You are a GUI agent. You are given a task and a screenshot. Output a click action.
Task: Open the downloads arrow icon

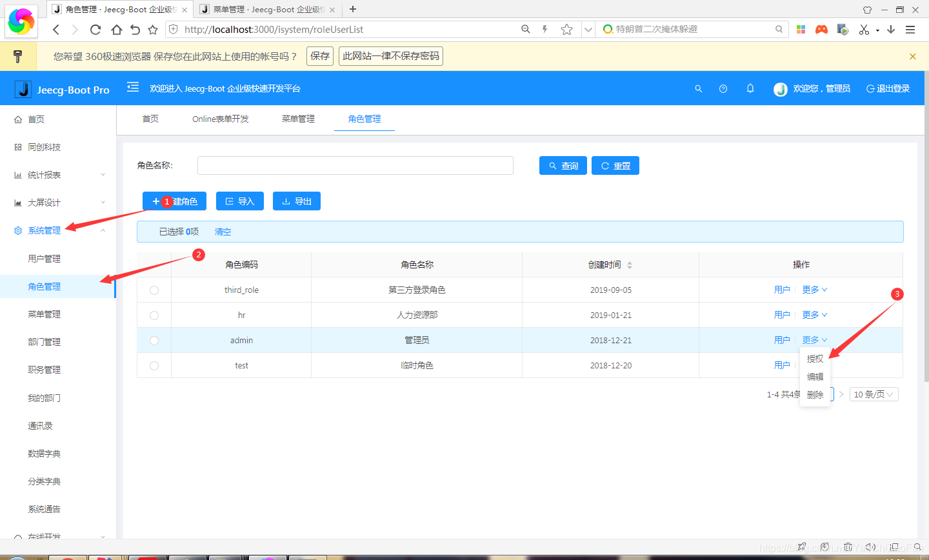coord(891,30)
